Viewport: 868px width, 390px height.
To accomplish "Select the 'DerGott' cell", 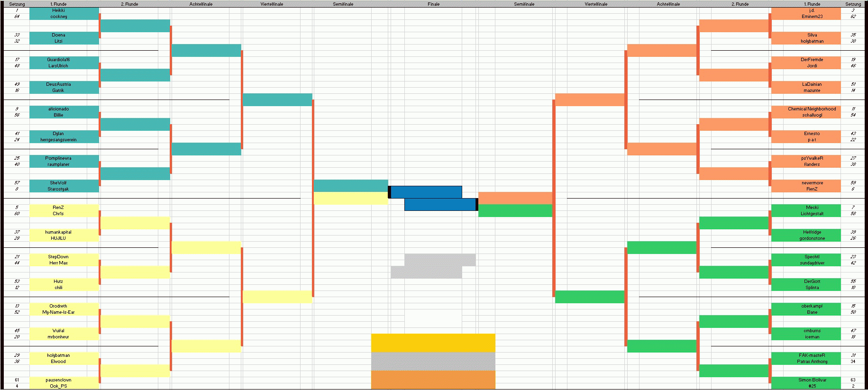I will [x=806, y=281].
